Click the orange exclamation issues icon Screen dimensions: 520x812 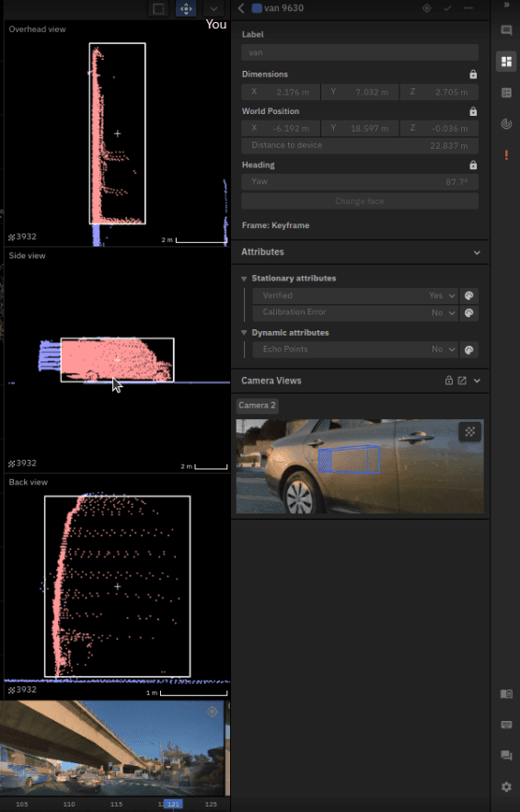point(506,154)
